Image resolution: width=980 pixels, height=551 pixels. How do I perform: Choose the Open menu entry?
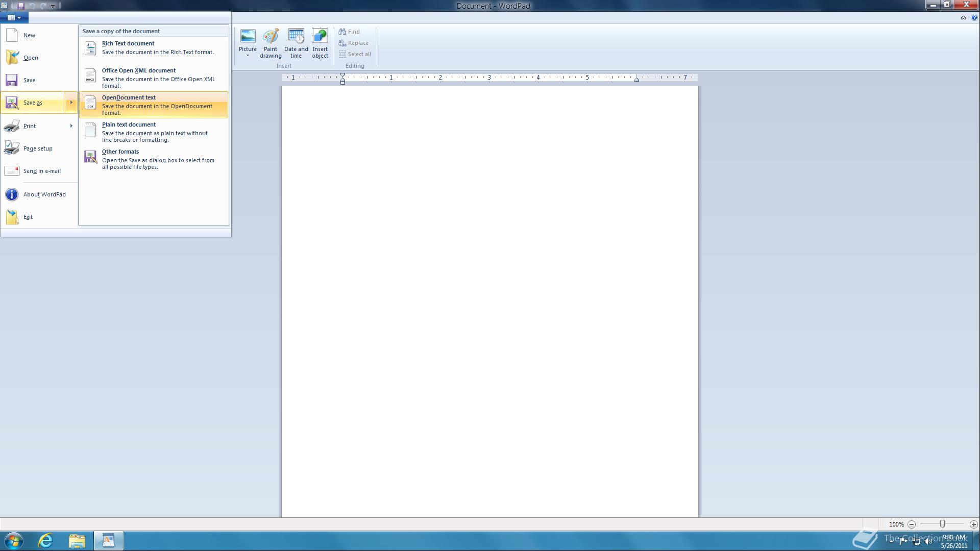39,58
